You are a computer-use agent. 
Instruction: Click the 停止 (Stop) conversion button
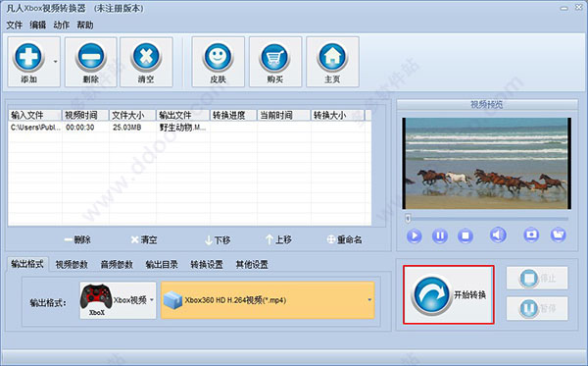pos(537,278)
